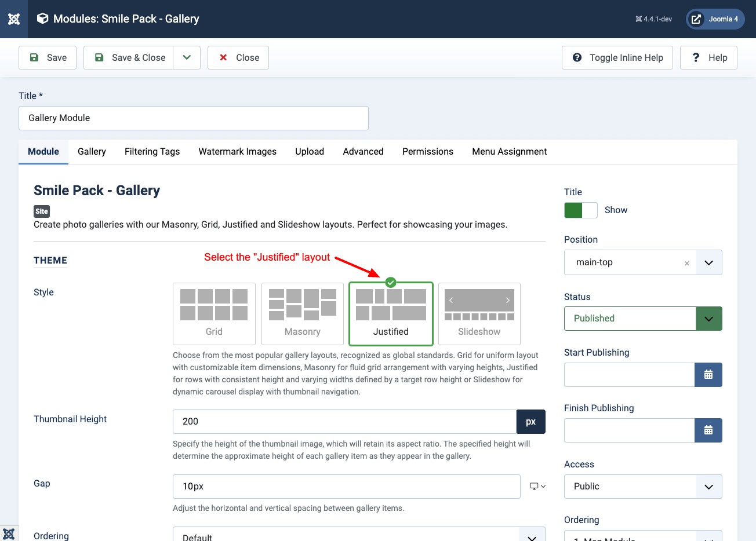Expand the Position dropdown arrow

click(x=708, y=262)
